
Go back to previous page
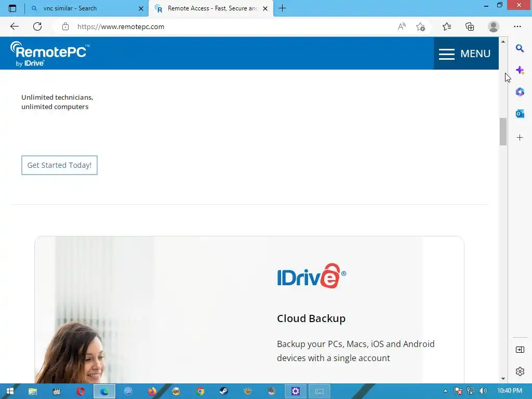[x=14, y=26]
